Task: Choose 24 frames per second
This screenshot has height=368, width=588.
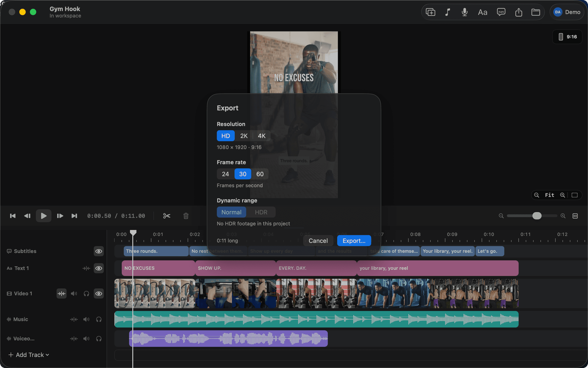Action: point(225,174)
